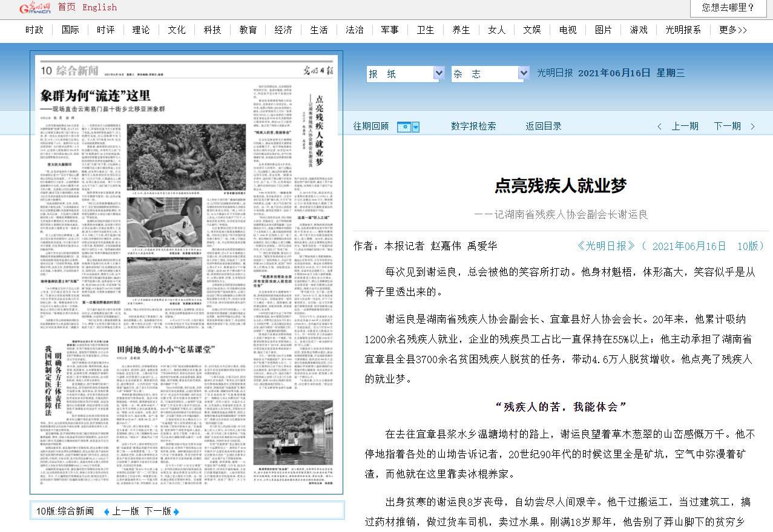Expand the 报纸 dropdown list
The image size is (773, 532).
click(x=439, y=74)
